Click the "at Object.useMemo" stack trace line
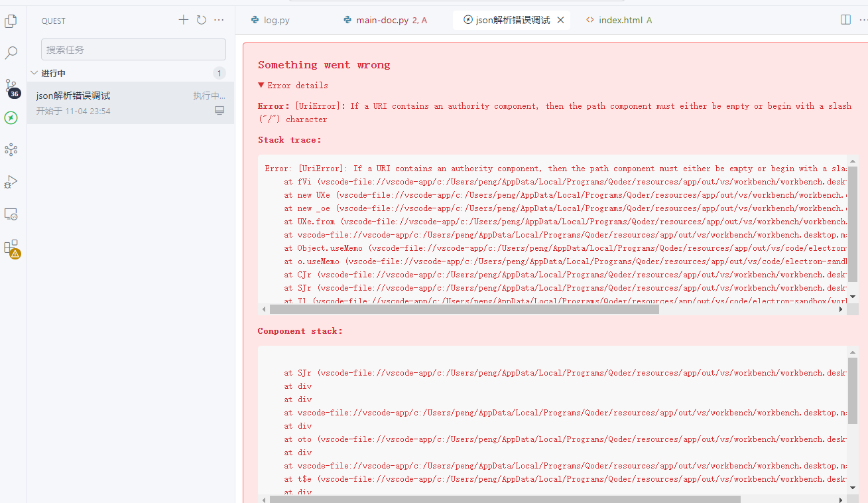The image size is (868, 503). pos(566,248)
